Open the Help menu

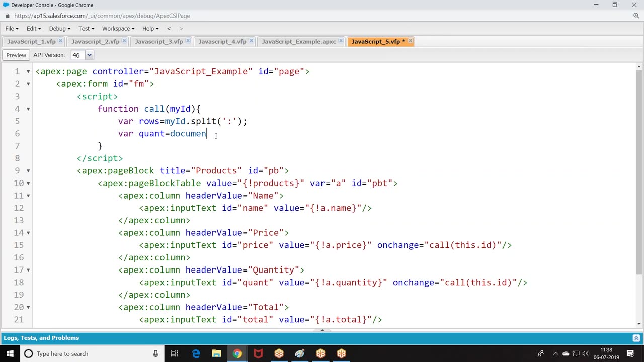click(150, 29)
